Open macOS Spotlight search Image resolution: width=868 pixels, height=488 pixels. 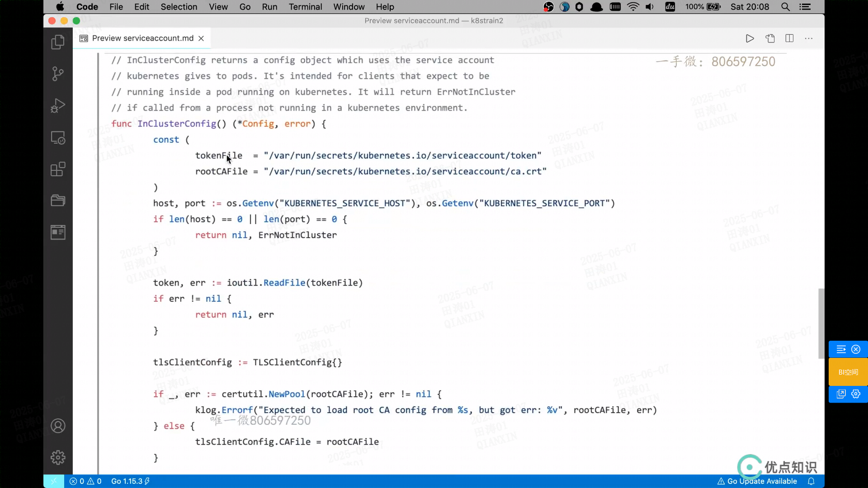click(x=786, y=7)
